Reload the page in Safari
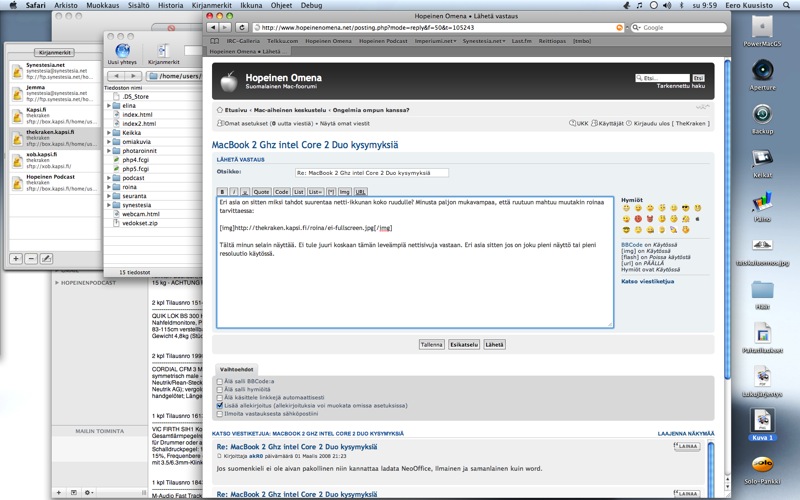Screen dimensions: 800x500 point(241,28)
